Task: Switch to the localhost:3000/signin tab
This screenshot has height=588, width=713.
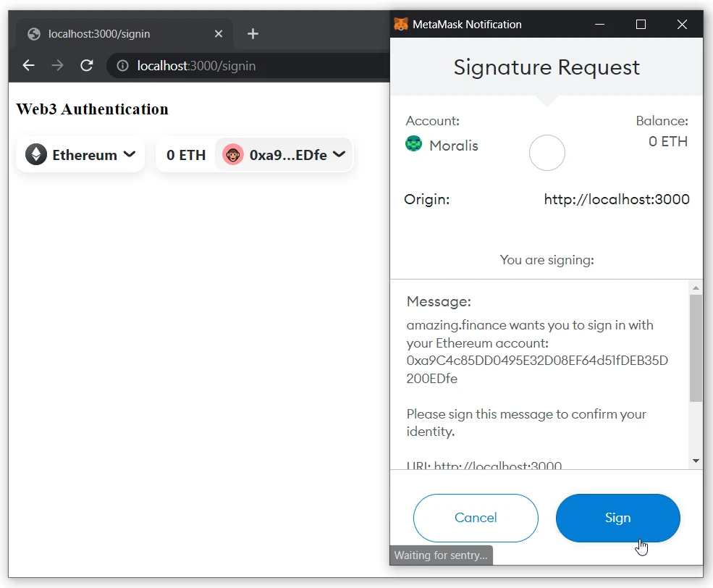Action: point(116,33)
